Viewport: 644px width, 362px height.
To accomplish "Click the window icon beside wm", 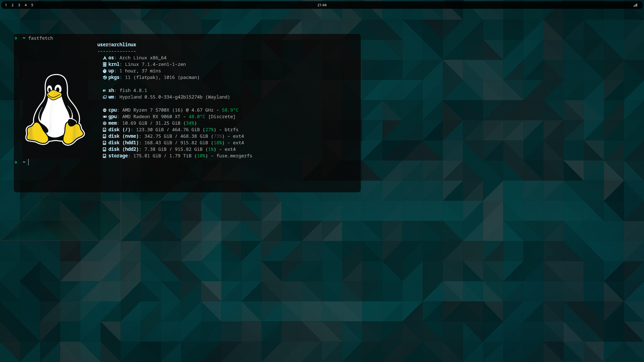I will click(105, 97).
